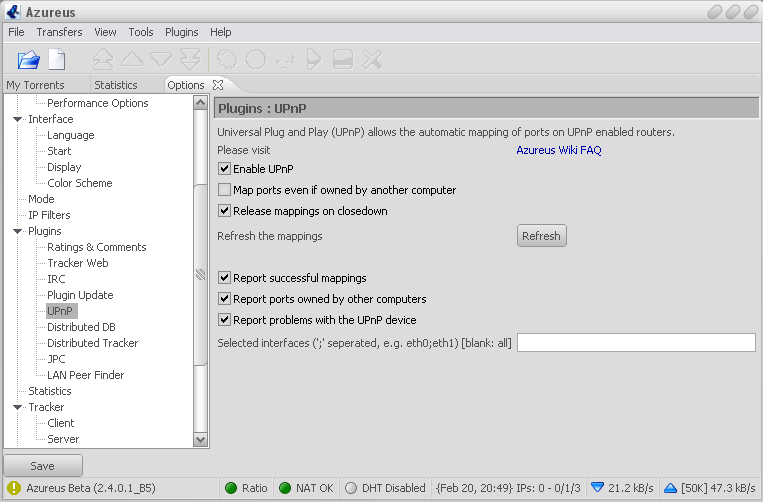Open the Plugins menu
Screen dimensions: 763x502
[182, 32]
